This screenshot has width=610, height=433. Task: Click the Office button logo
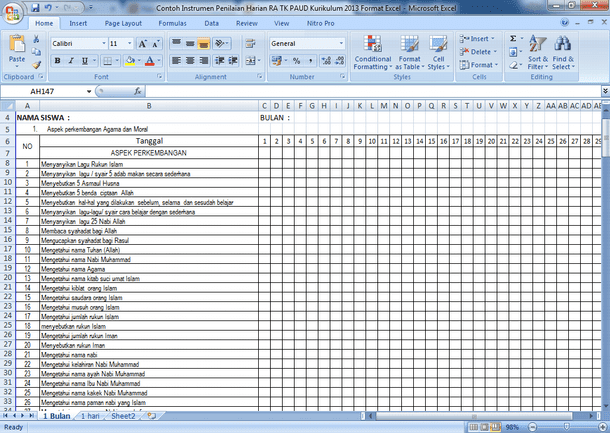coord(13,14)
